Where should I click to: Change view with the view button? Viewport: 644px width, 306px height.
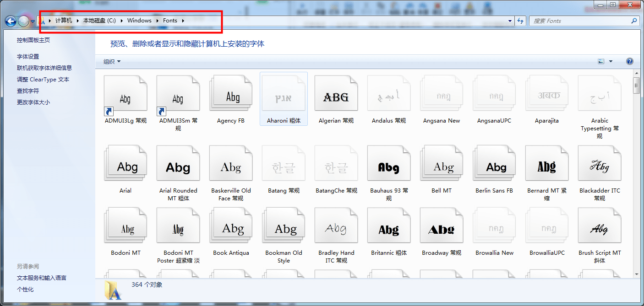point(601,61)
